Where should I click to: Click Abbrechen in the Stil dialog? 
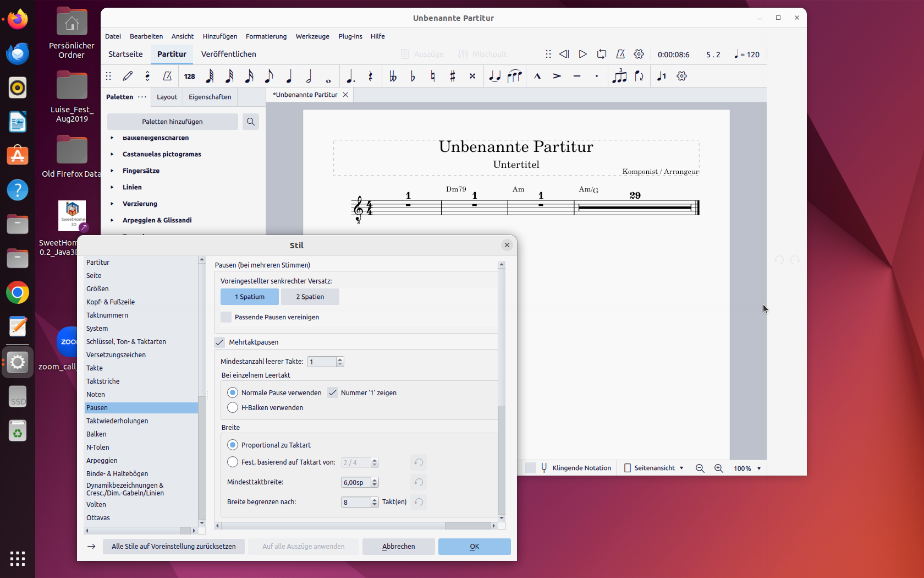tap(399, 547)
